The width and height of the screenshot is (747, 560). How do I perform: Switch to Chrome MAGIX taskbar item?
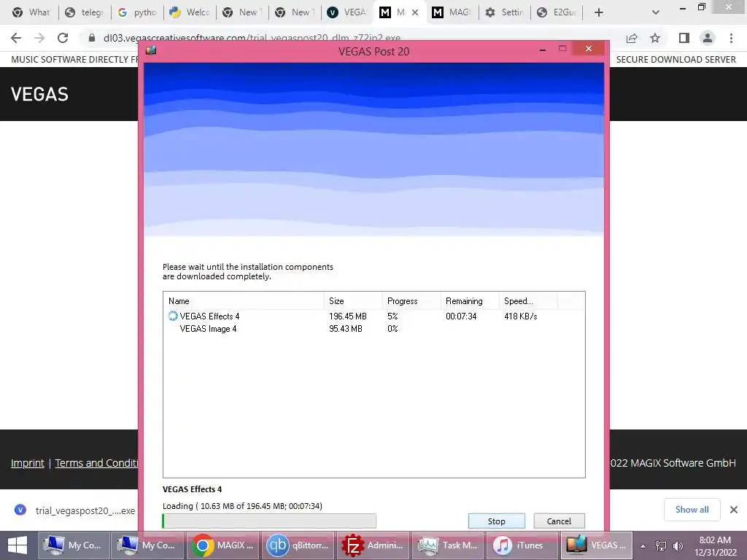(x=222, y=545)
